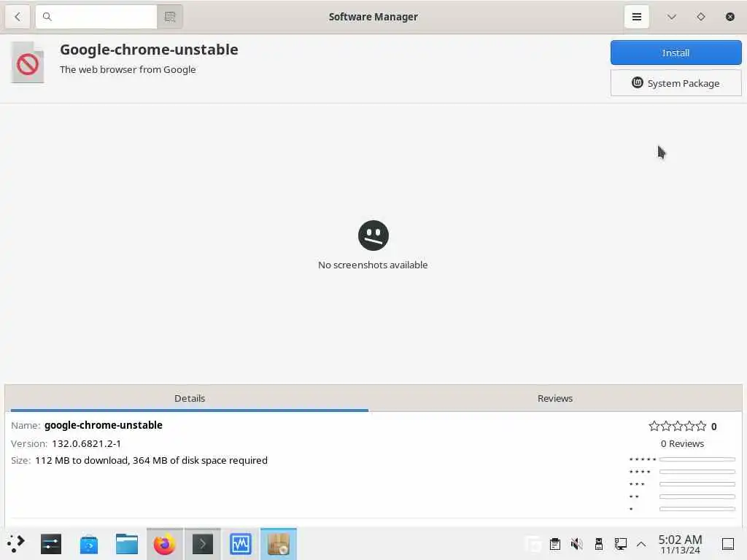
Task: Go back using the back arrow button
Action: tap(18, 17)
